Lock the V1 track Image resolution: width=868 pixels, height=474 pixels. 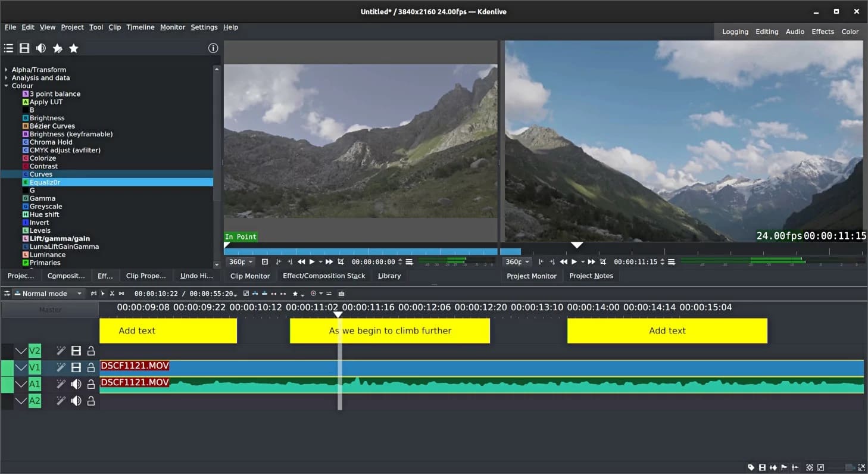[91, 368]
